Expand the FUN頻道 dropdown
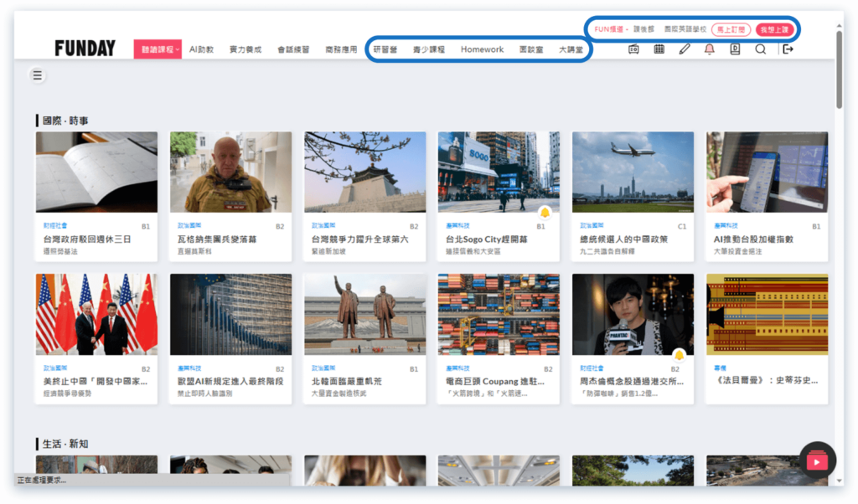This screenshot has width=858, height=504. [x=611, y=29]
